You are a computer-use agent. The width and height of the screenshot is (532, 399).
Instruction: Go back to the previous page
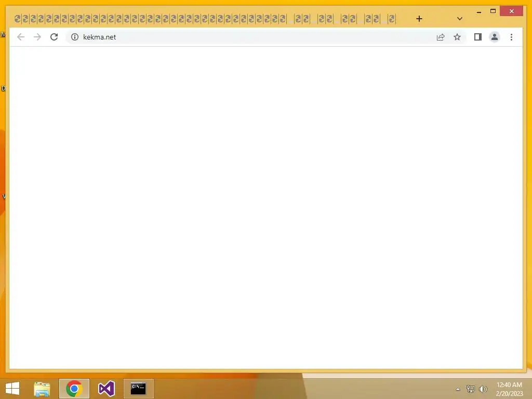(21, 37)
